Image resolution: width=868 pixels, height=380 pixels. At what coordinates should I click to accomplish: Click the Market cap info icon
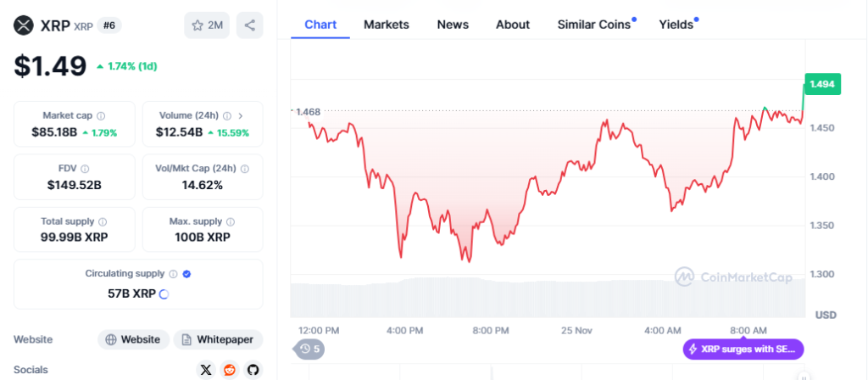[x=101, y=116]
